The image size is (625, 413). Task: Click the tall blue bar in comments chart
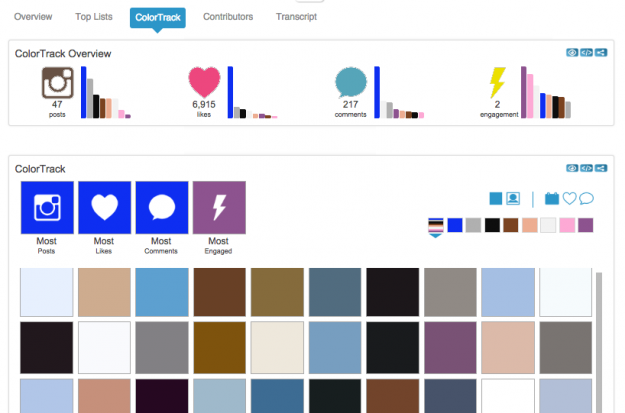pos(377,92)
